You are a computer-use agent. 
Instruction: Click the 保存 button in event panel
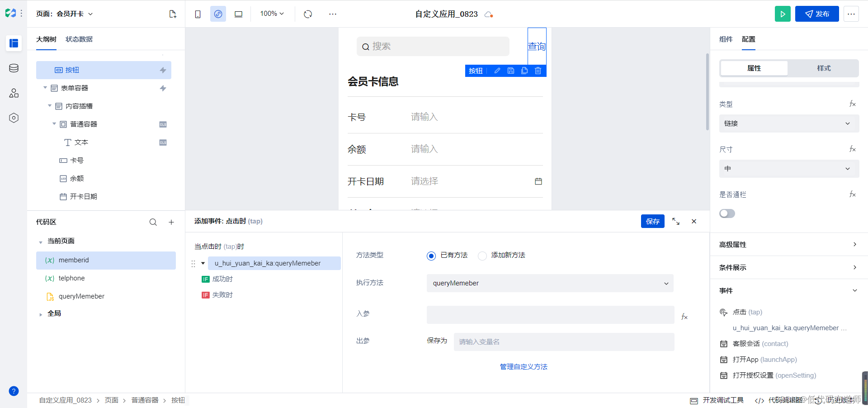click(x=653, y=221)
